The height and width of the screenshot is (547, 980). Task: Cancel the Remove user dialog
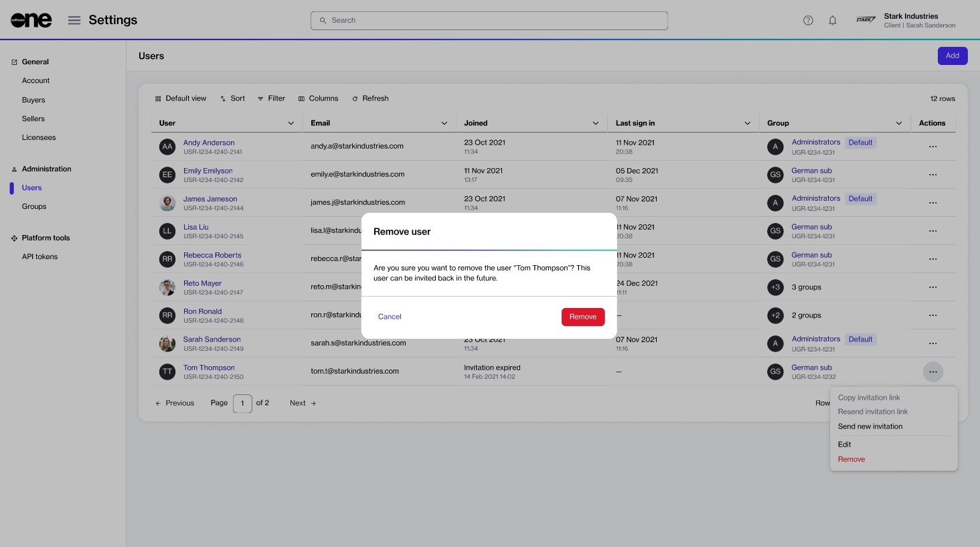point(390,317)
